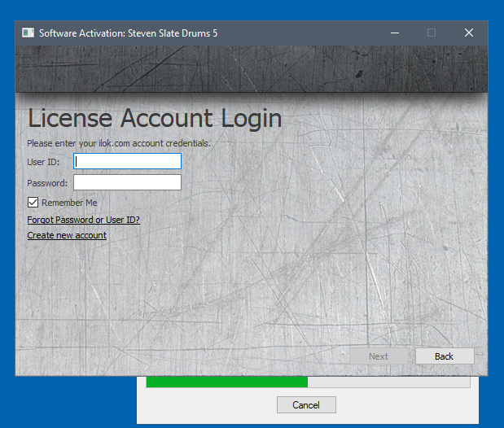
Task: Follow the Create new account link
Action: click(67, 235)
